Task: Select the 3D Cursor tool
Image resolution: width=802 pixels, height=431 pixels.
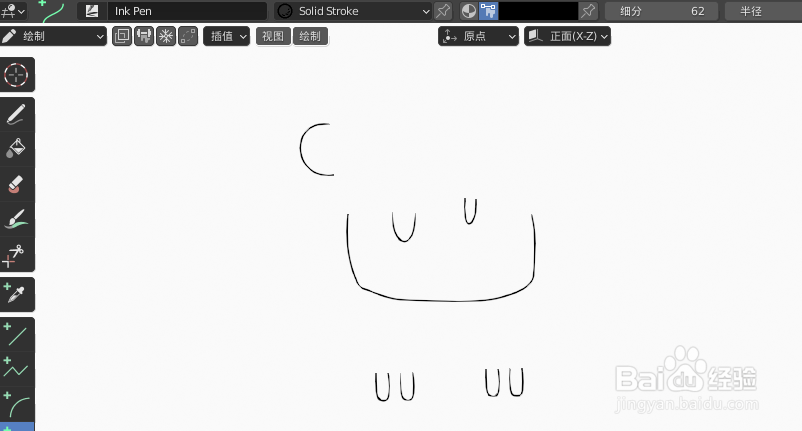Action: [x=16, y=75]
